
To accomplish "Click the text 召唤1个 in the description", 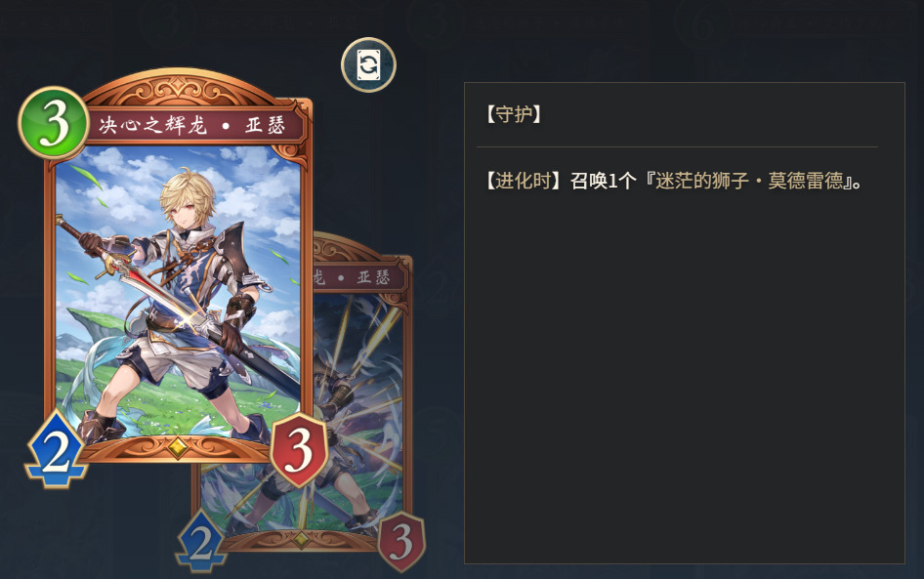I will point(603,181).
